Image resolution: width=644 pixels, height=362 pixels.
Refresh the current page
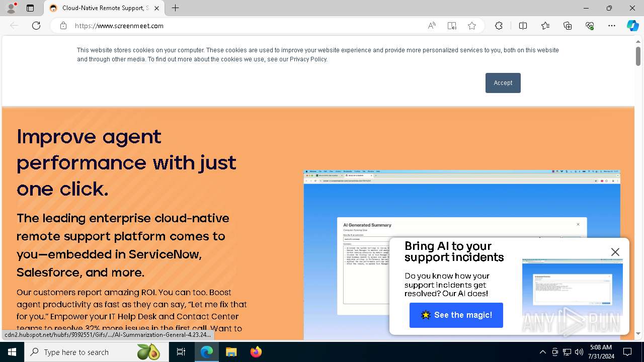(36, 26)
